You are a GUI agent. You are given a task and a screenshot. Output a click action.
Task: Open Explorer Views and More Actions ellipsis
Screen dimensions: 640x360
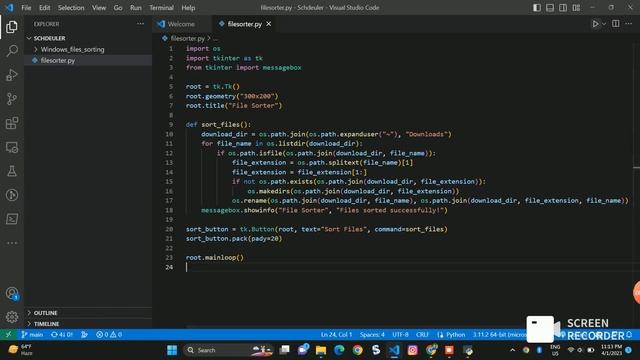[x=140, y=24]
